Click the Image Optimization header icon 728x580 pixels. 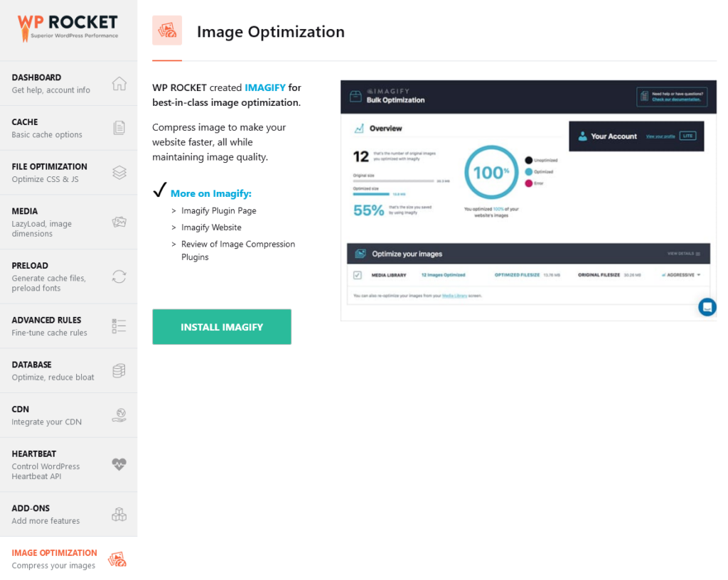167,31
